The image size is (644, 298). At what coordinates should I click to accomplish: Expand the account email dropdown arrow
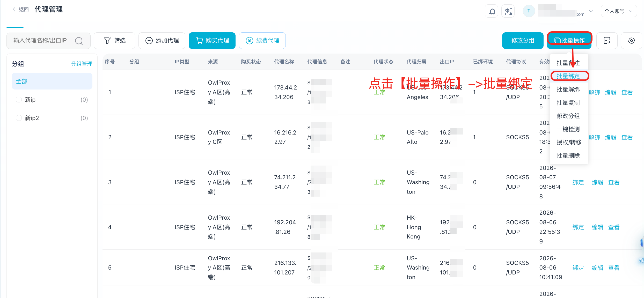(x=591, y=11)
